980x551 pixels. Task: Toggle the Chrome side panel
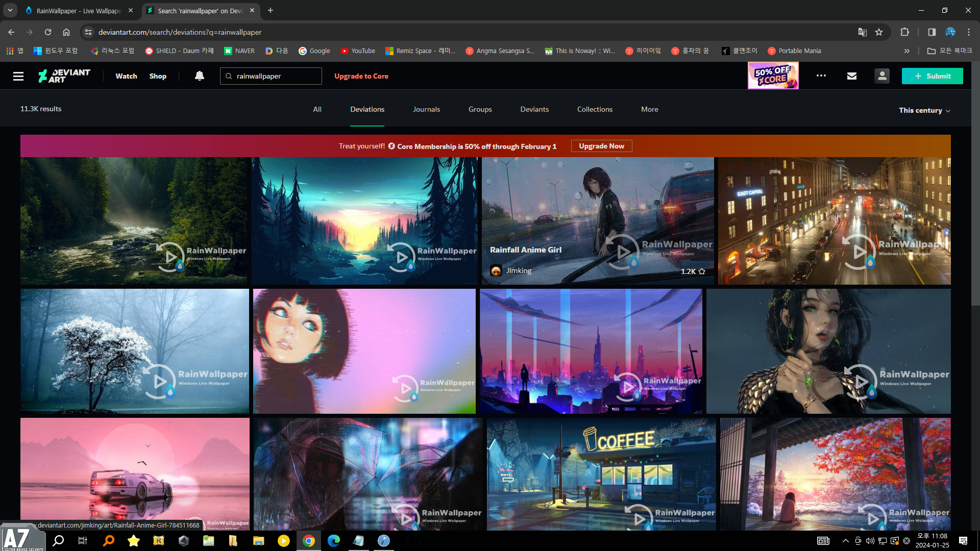click(x=932, y=32)
